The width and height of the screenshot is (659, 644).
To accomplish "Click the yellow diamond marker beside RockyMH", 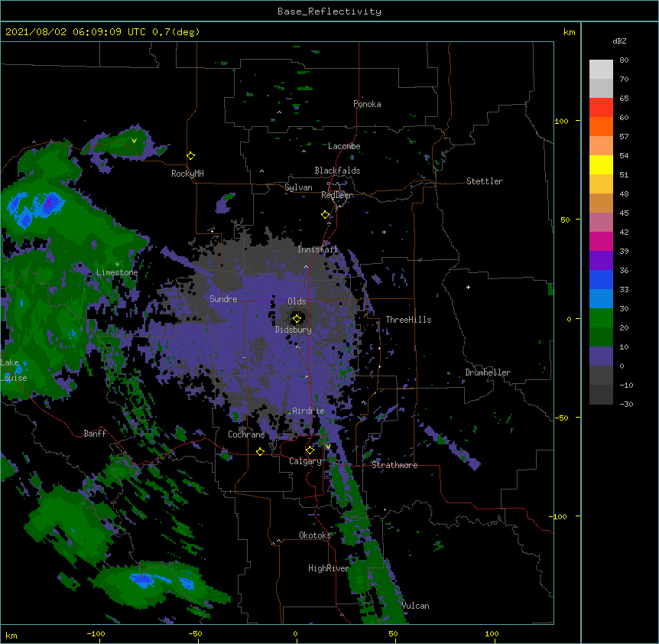I will tap(190, 156).
